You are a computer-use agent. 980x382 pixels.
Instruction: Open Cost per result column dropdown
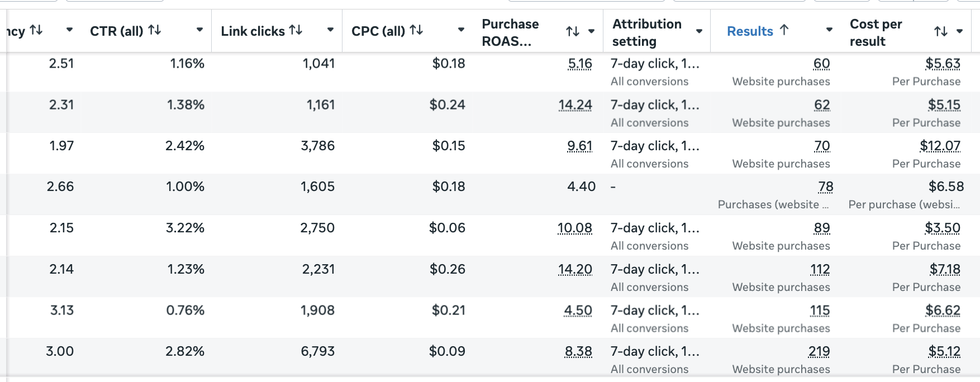pos(959,32)
